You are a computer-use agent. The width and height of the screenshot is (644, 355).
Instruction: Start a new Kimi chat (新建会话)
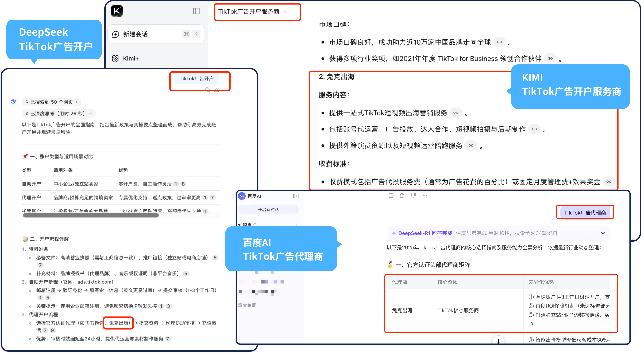[135, 34]
